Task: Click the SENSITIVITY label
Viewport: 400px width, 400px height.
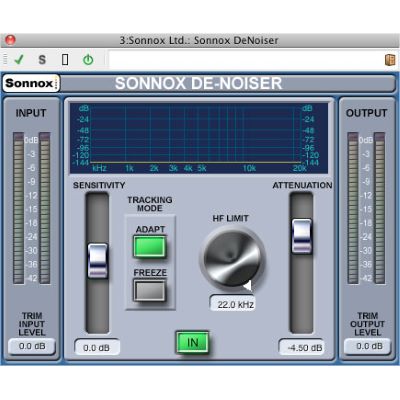Action: click(99, 185)
